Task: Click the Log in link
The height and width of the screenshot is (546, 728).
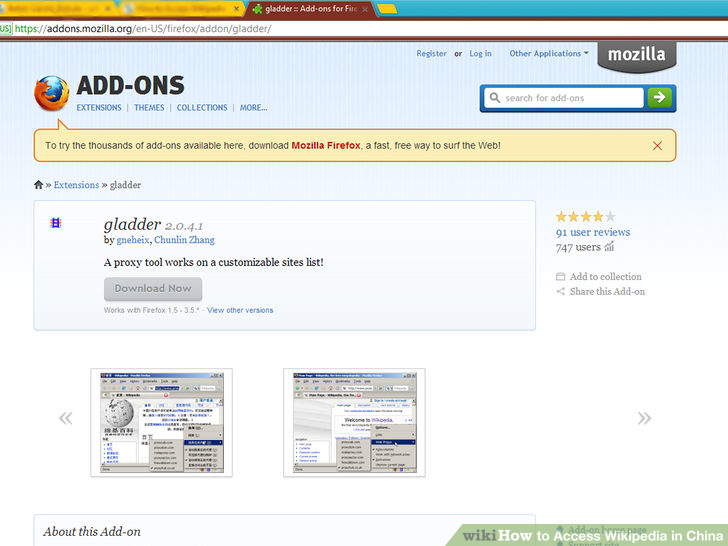Action: (481, 53)
